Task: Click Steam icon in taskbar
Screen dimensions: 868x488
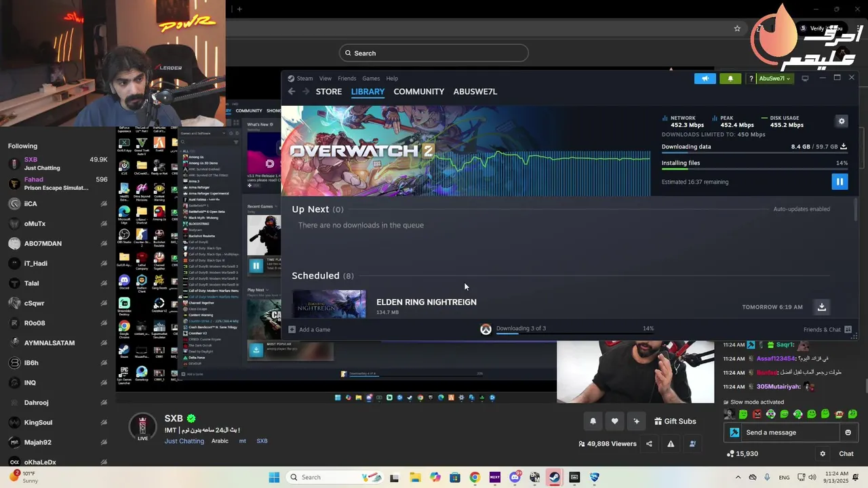Action: coord(555,477)
